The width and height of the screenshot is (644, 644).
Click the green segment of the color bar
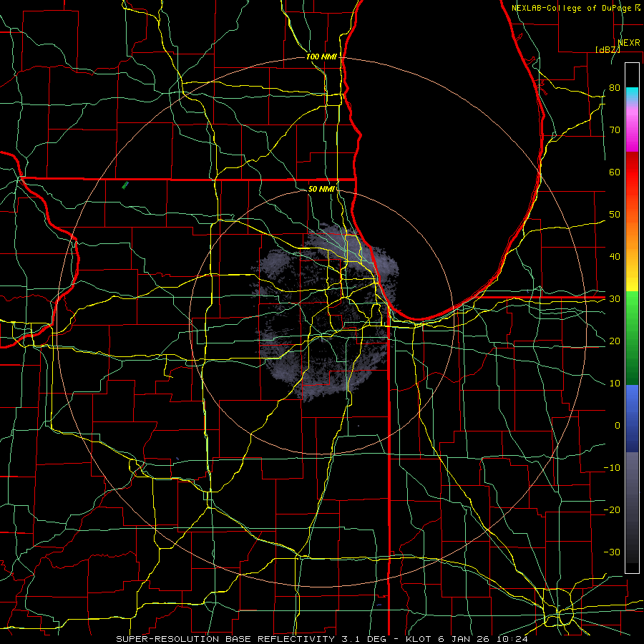[x=632, y=338]
